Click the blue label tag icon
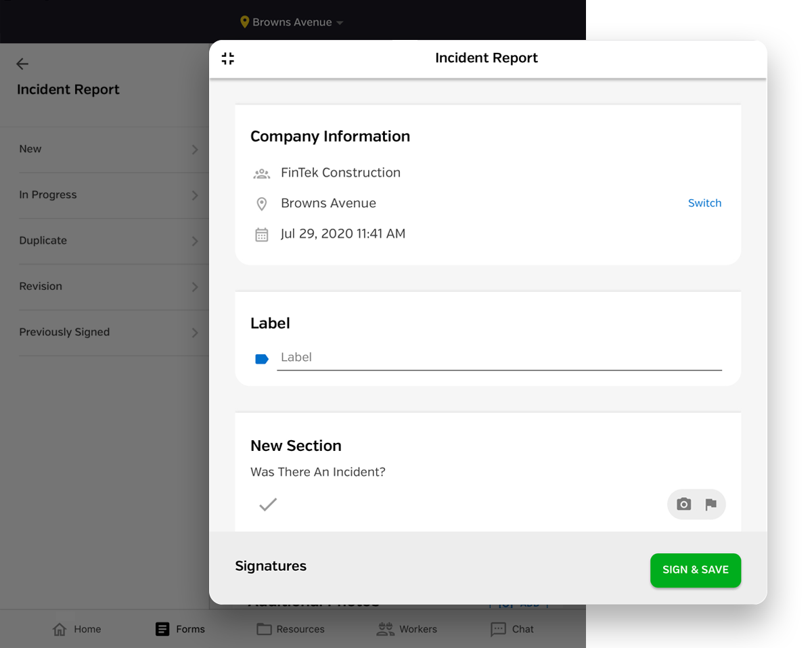This screenshot has width=812, height=648. coord(262,359)
